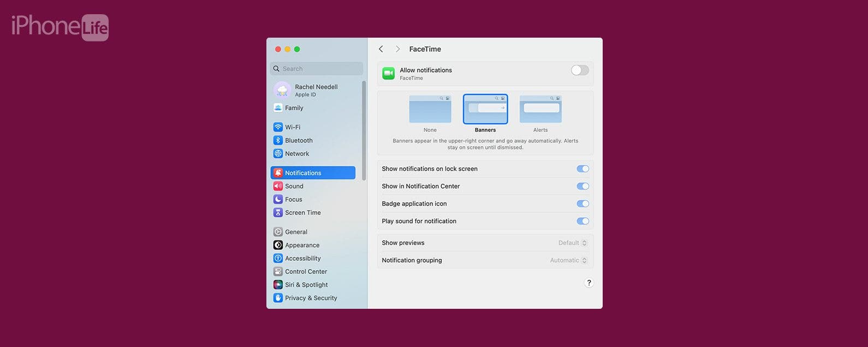868x347 pixels.
Task: Click the help question mark button
Action: (x=588, y=283)
